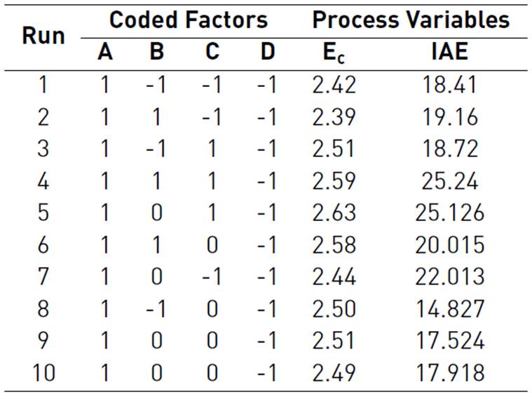Select the column D header

click(266, 53)
